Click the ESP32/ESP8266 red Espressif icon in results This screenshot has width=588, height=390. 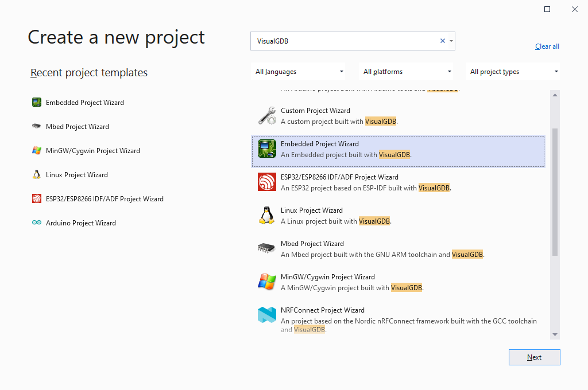click(267, 182)
